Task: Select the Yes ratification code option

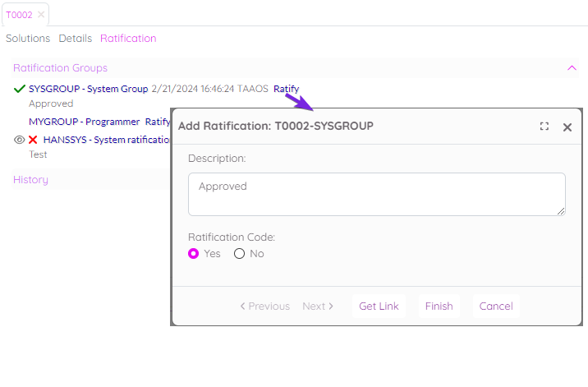Action: [194, 254]
